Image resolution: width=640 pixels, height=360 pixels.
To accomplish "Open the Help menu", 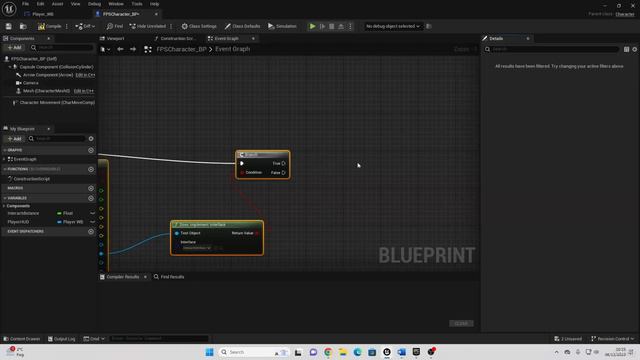I will tap(154, 4).
